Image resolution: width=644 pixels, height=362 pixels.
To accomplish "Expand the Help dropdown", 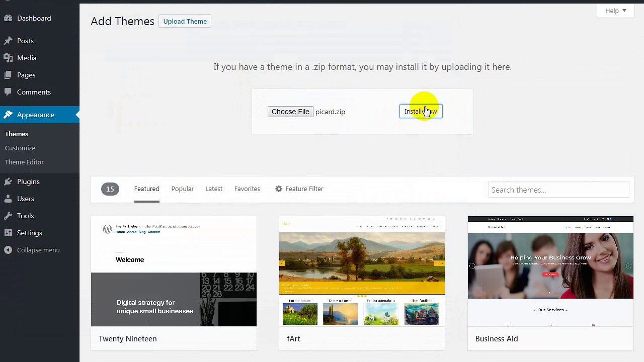I will point(616,11).
